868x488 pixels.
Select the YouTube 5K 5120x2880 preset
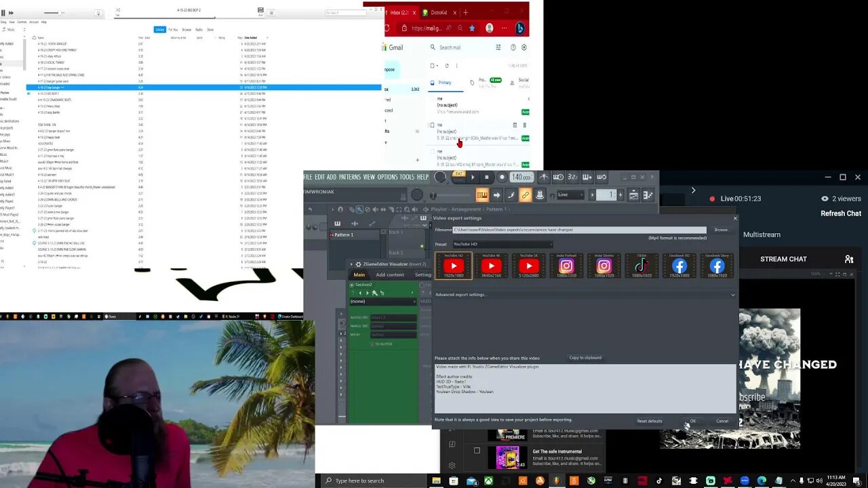(528, 265)
